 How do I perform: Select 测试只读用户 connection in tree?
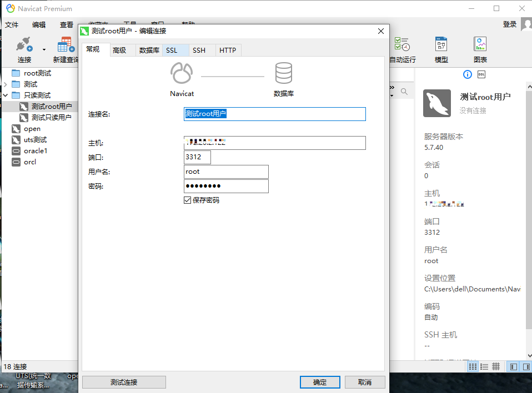tap(51, 118)
